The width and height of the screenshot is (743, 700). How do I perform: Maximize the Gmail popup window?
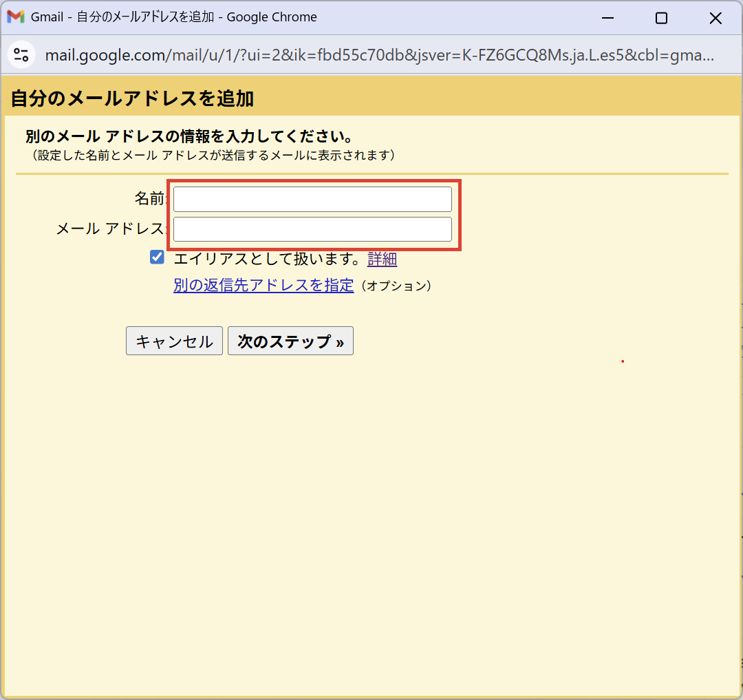coord(661,18)
